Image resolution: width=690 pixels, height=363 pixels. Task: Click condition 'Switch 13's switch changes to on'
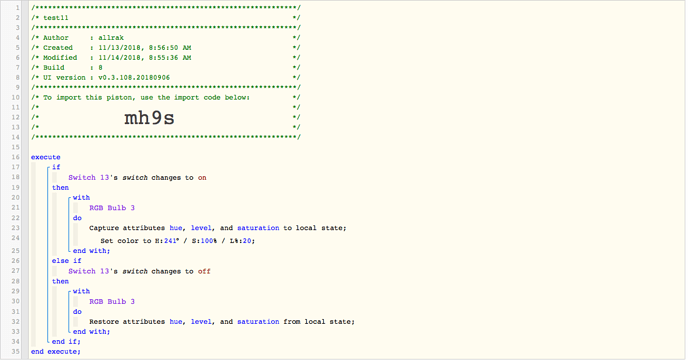137,178
